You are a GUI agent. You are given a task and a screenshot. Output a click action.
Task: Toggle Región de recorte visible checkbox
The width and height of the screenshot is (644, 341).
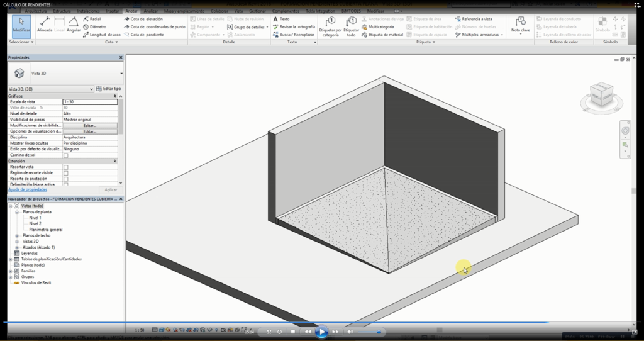tap(66, 172)
